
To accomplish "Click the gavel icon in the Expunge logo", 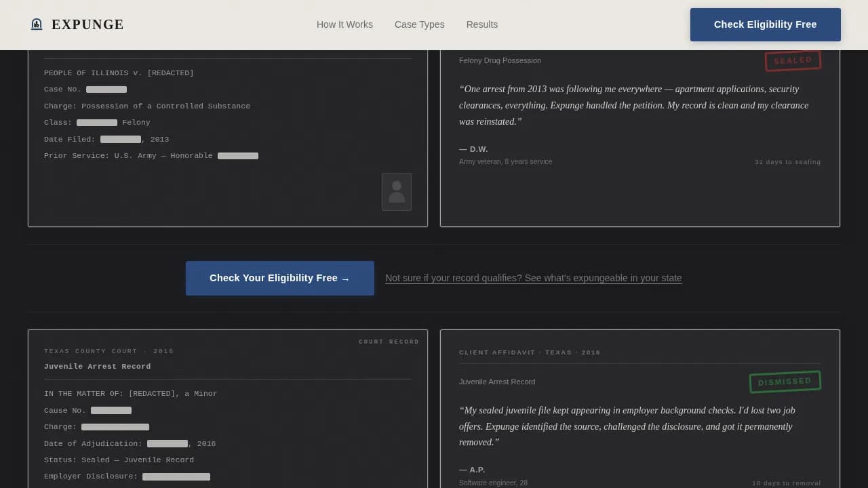I will click(37, 24).
